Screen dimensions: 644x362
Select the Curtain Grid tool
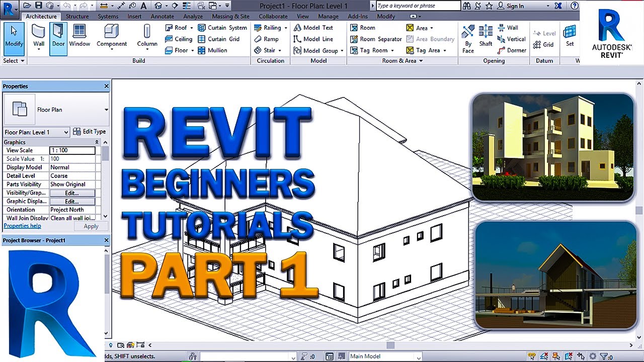pyautogui.click(x=218, y=39)
